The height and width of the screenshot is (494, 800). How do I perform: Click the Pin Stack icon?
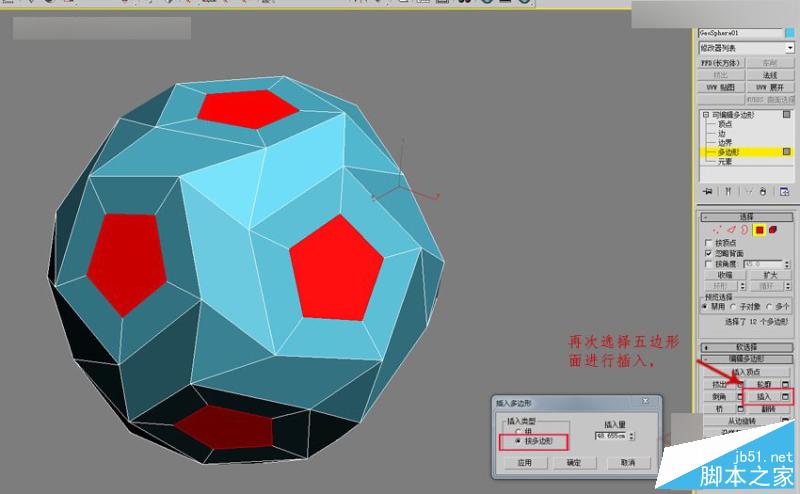pyautogui.click(x=707, y=191)
